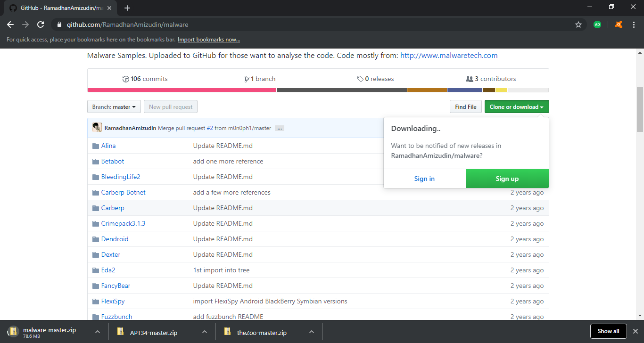Click the theZoo-master.zip file icon
644x343 pixels.
click(228, 331)
